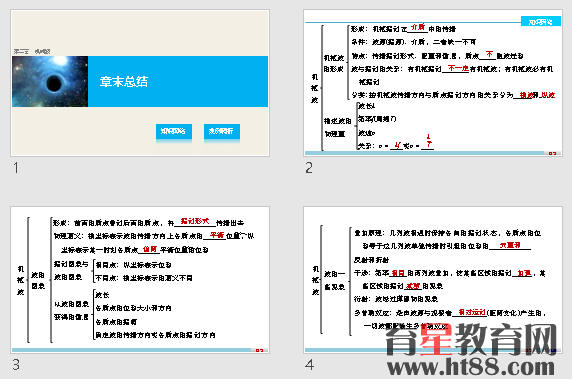The height and width of the screenshot is (379, 572).
Task: Click the red page number on slide 3
Action: (x=259, y=351)
